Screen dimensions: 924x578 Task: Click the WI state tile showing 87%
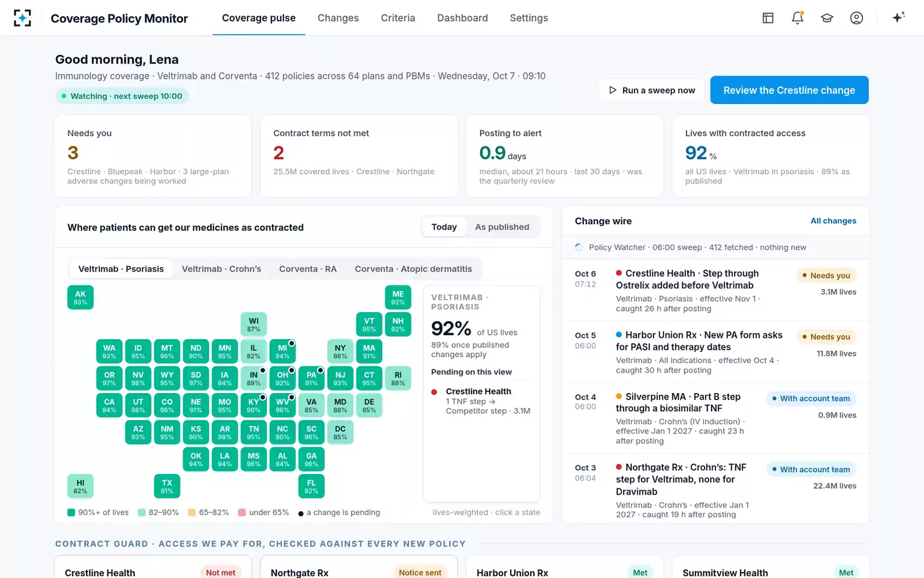(253, 324)
